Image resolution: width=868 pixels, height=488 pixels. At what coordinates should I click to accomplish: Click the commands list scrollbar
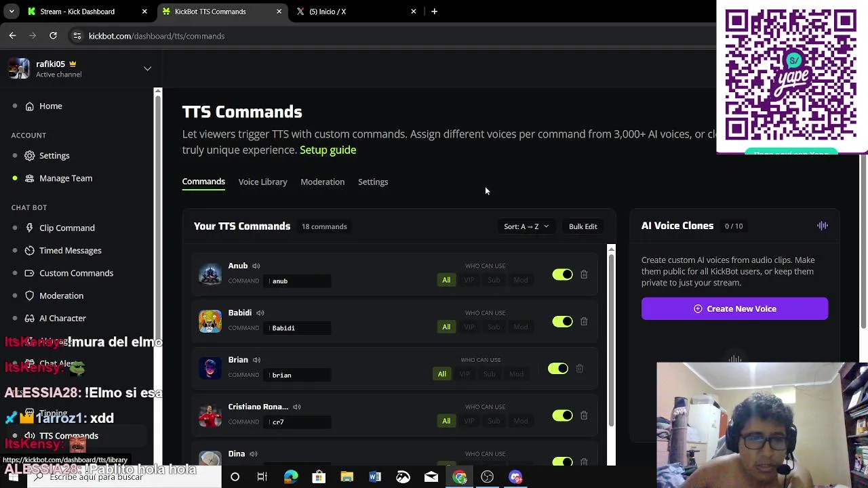pyautogui.click(x=611, y=339)
